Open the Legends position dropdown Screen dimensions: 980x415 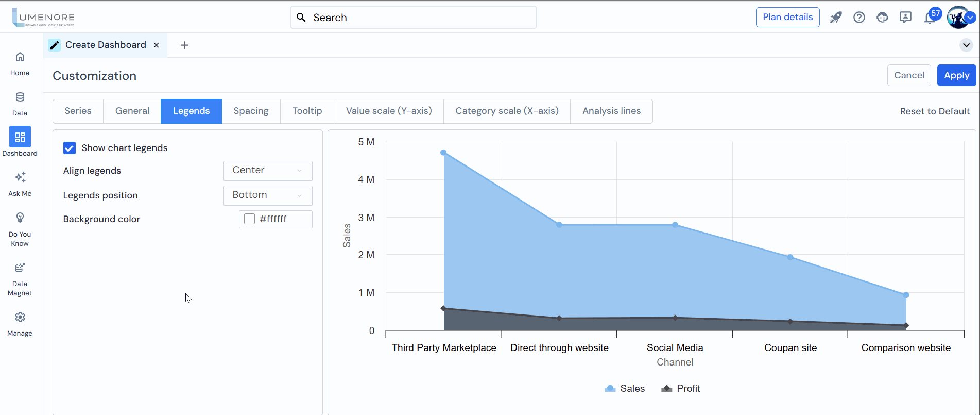point(268,195)
